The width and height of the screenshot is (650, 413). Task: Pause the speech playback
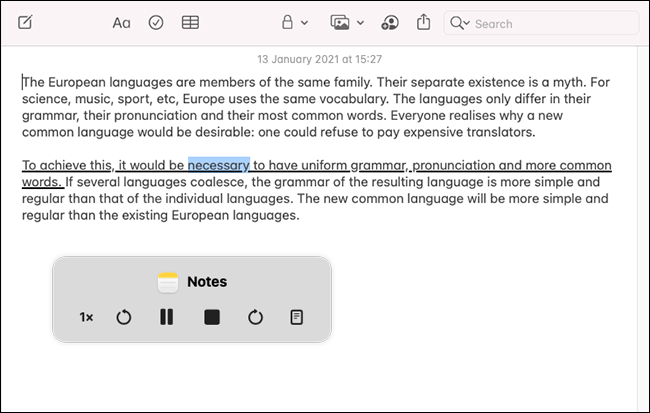pos(167,317)
